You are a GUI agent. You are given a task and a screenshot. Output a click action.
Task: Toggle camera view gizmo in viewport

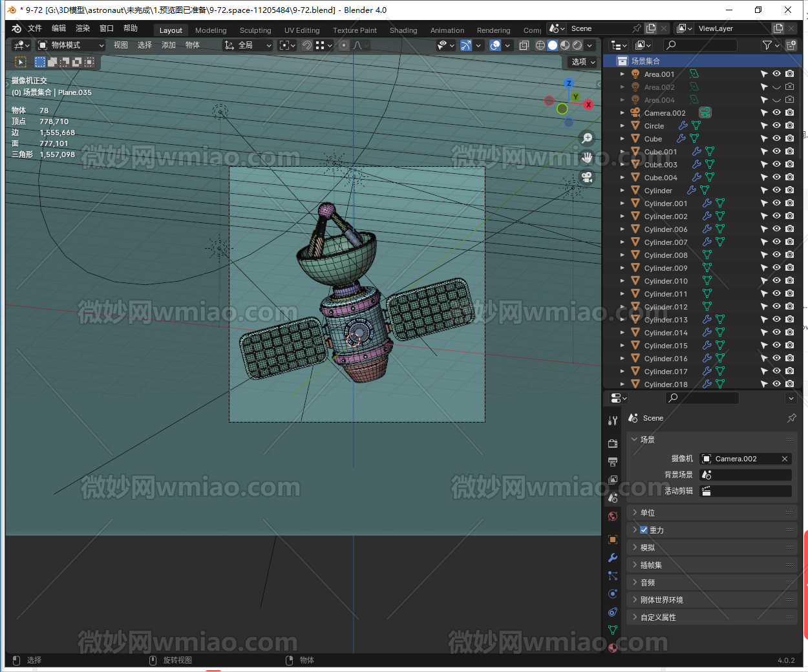(x=587, y=176)
